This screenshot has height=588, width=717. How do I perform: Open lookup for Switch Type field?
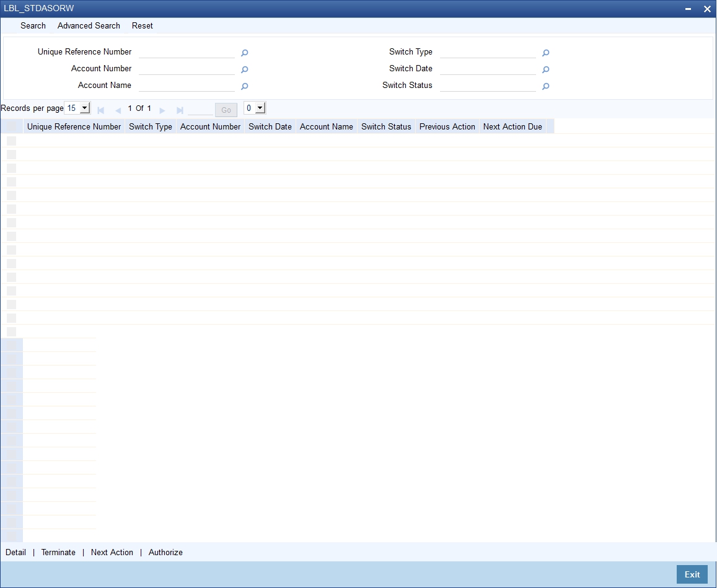545,53
